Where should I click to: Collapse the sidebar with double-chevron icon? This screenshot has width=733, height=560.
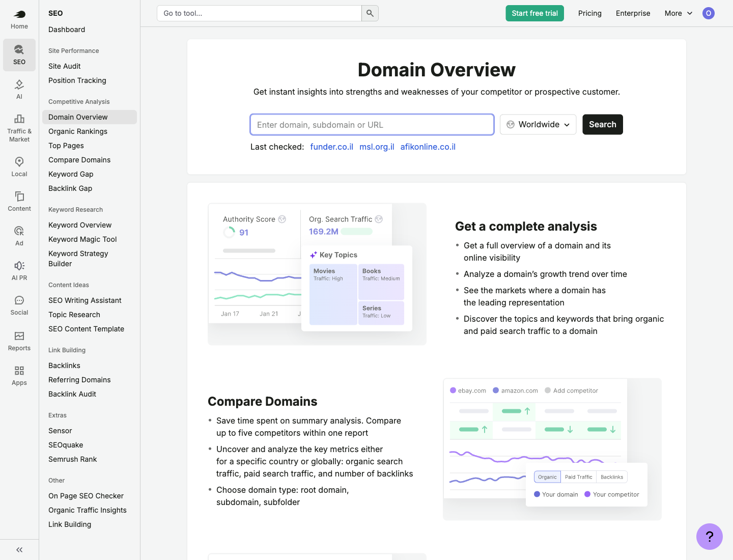tap(19, 550)
